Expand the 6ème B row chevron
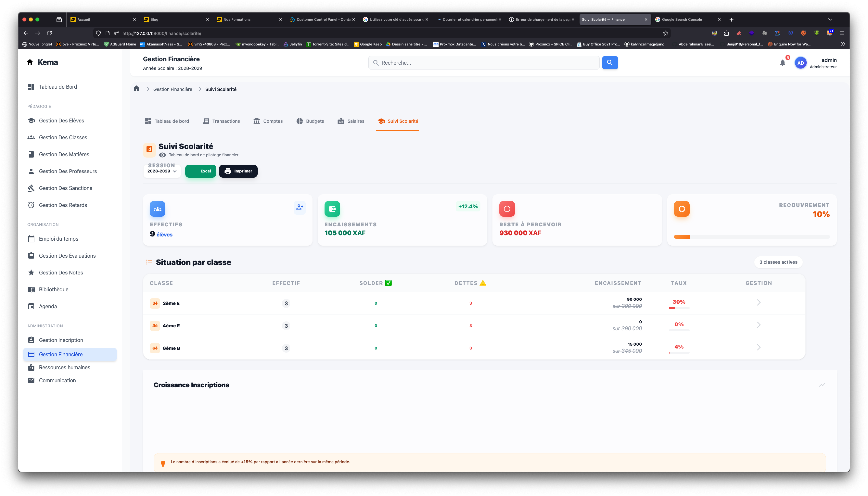Viewport: 868px width, 496px height. [758, 347]
